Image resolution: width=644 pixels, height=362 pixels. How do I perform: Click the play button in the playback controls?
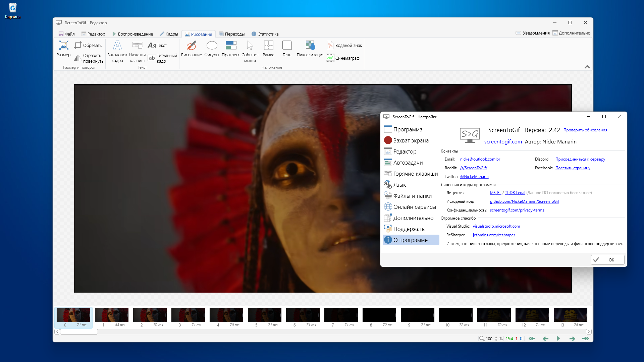click(558, 339)
